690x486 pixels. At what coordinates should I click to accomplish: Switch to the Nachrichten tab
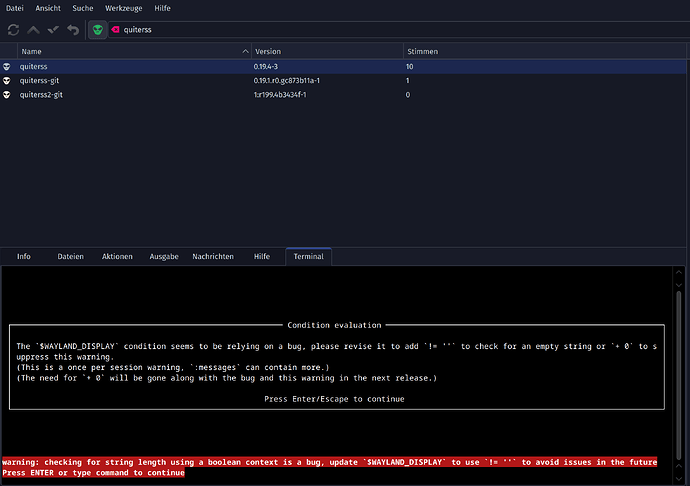pyautogui.click(x=213, y=257)
